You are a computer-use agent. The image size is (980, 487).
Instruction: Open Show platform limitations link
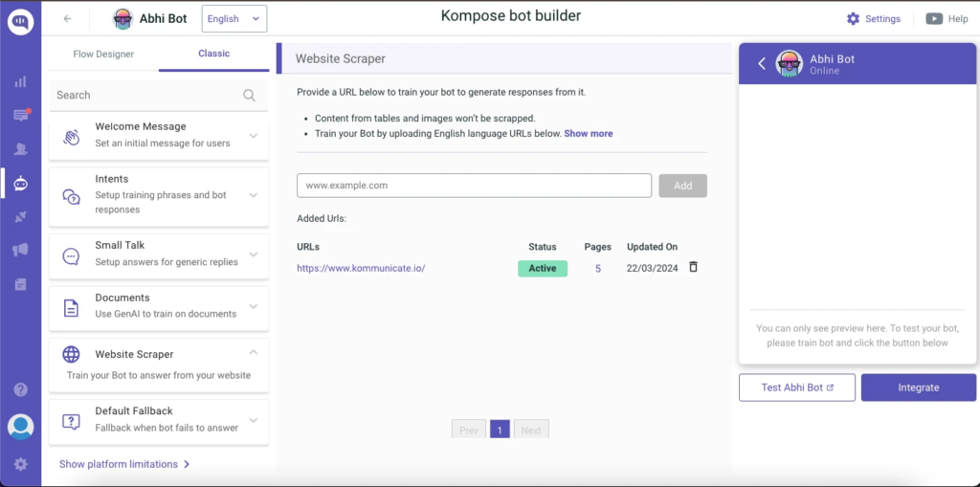click(124, 464)
